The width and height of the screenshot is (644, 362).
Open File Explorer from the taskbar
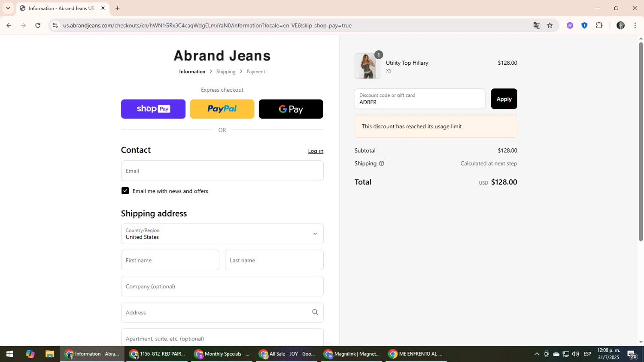pos(50,354)
